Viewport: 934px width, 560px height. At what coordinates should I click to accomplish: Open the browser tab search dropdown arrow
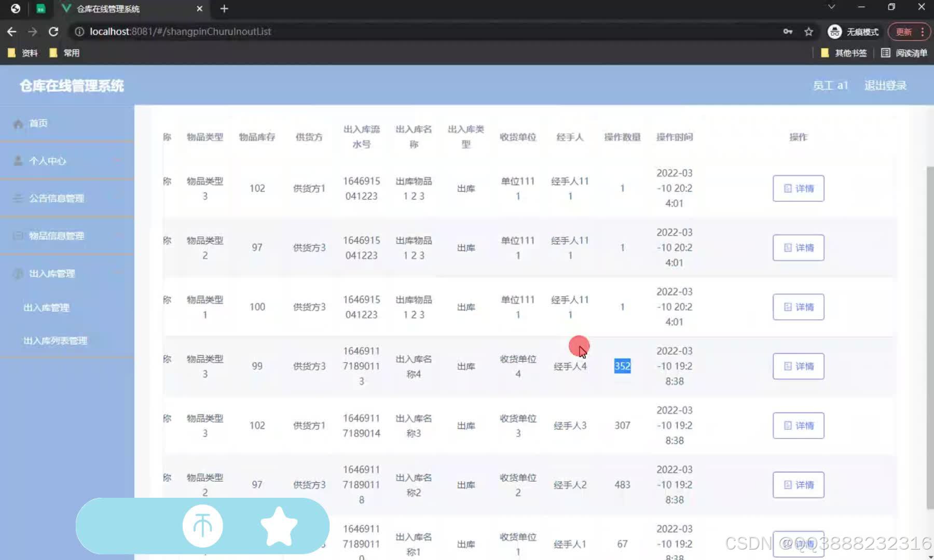(x=831, y=7)
